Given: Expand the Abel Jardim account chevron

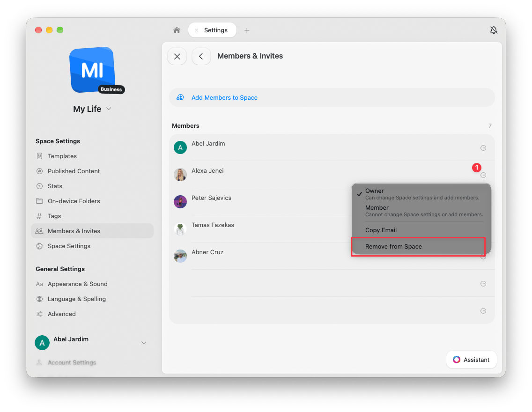Looking at the screenshot, I should (144, 343).
